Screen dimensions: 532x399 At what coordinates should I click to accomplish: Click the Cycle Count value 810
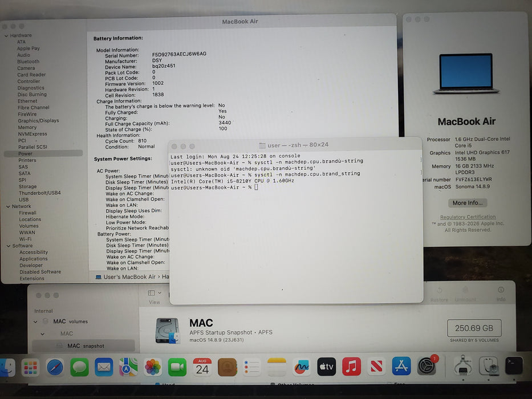click(x=142, y=141)
